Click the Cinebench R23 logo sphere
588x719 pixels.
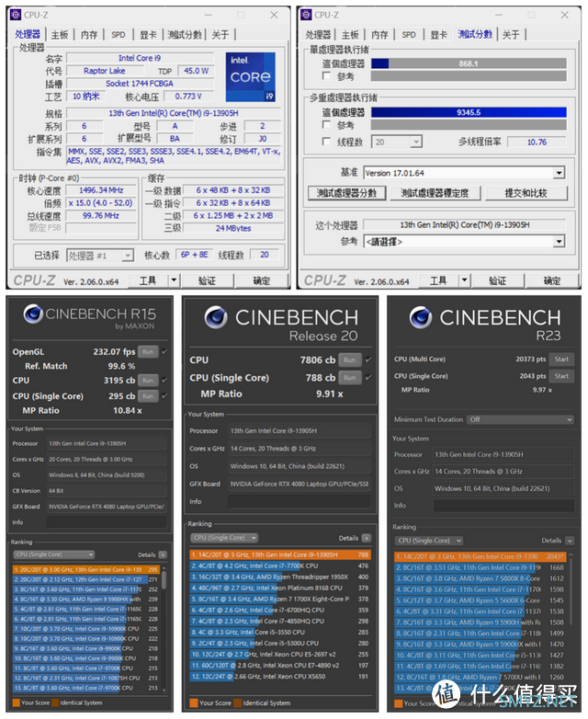tap(420, 317)
